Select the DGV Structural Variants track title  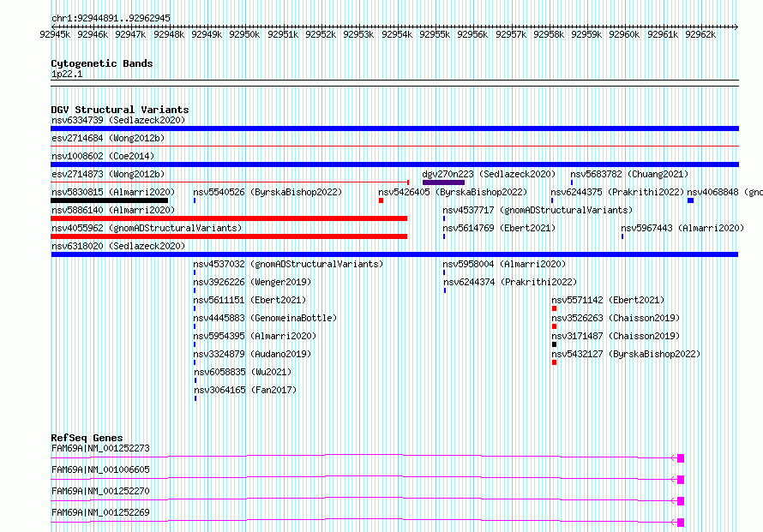coord(120,110)
